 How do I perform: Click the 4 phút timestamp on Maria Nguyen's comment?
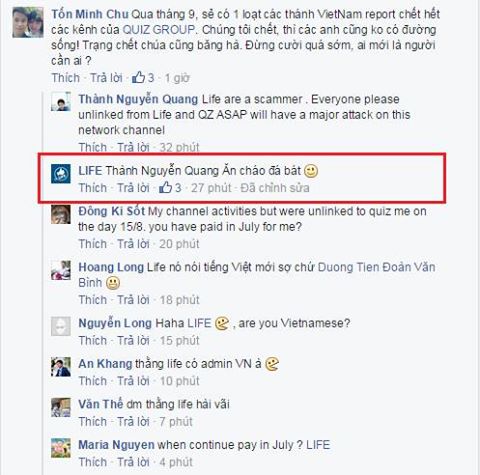click(176, 462)
